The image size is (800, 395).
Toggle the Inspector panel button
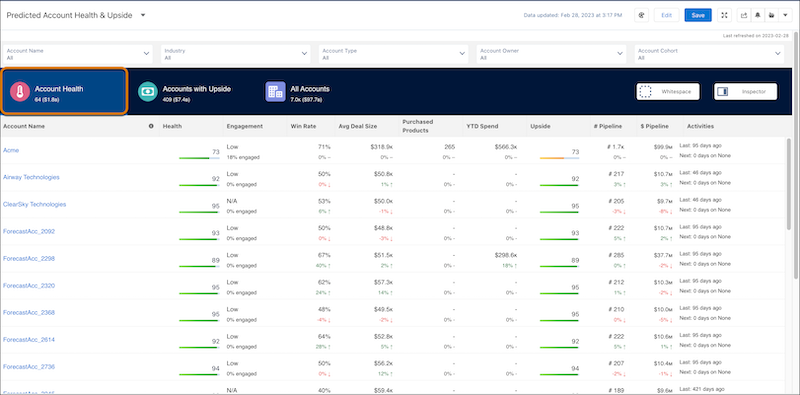[x=746, y=92]
